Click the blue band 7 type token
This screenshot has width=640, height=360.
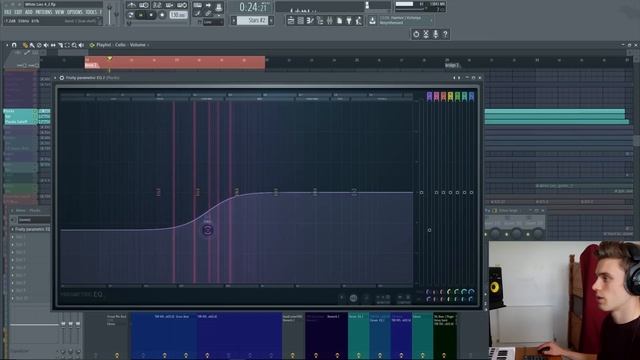pos(471,96)
